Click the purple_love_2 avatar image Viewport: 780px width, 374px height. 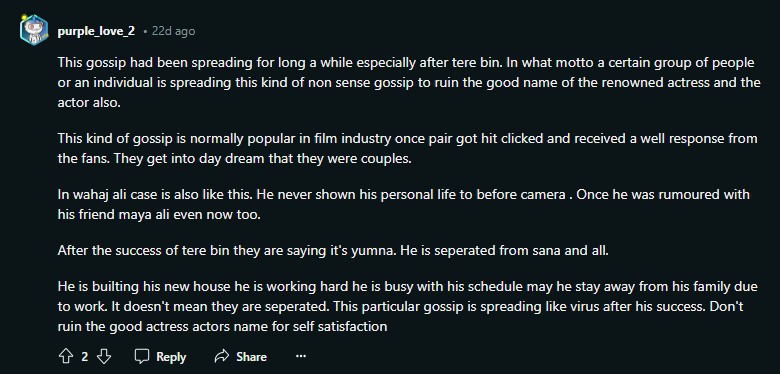click(x=34, y=30)
